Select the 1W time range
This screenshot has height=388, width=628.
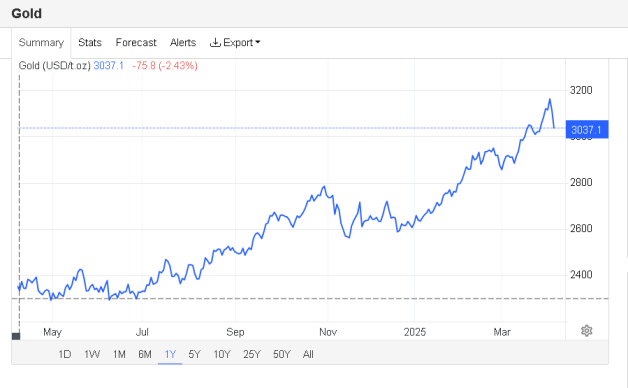(92, 354)
